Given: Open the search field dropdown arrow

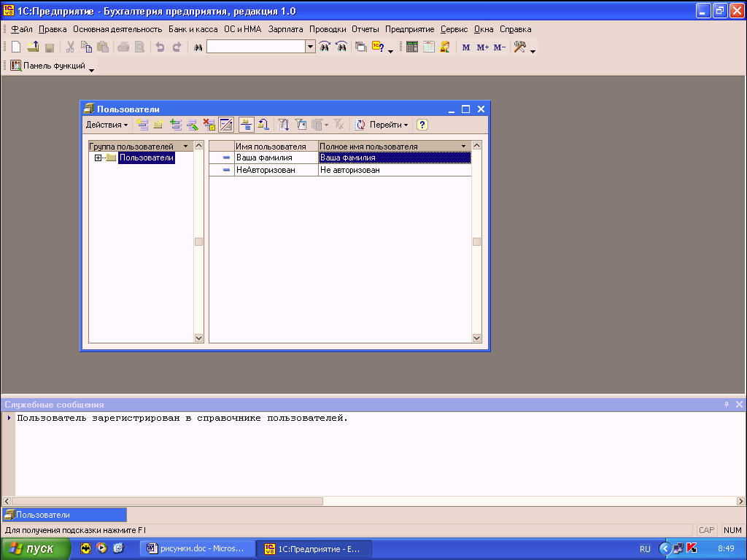Looking at the screenshot, I should point(310,47).
